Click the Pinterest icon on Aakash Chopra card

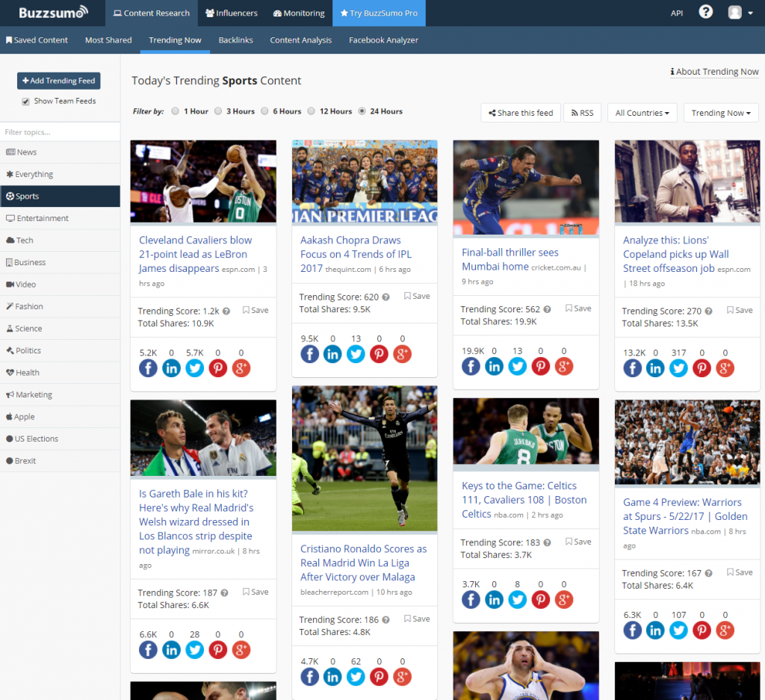(379, 354)
